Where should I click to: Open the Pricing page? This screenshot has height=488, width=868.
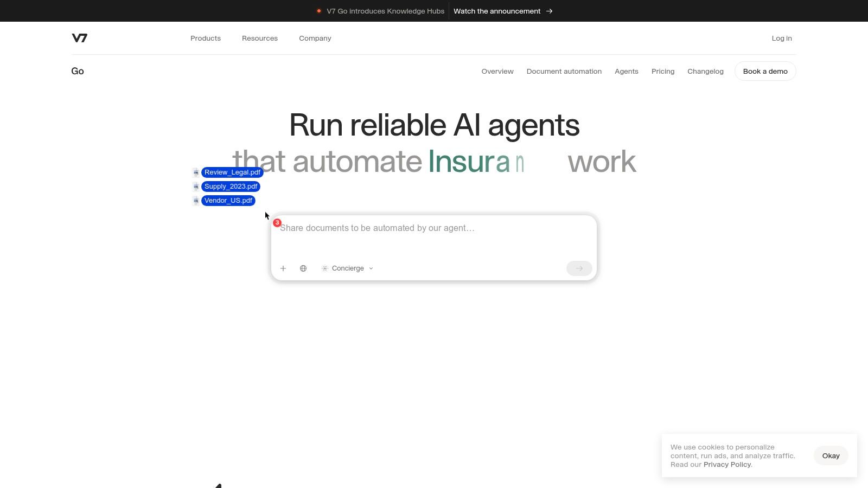click(x=663, y=72)
